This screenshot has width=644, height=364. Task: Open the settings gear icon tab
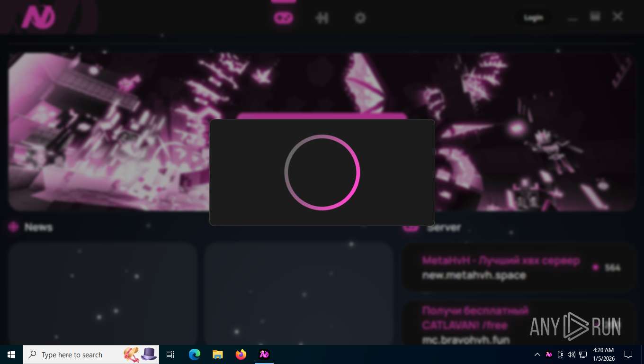point(360,18)
